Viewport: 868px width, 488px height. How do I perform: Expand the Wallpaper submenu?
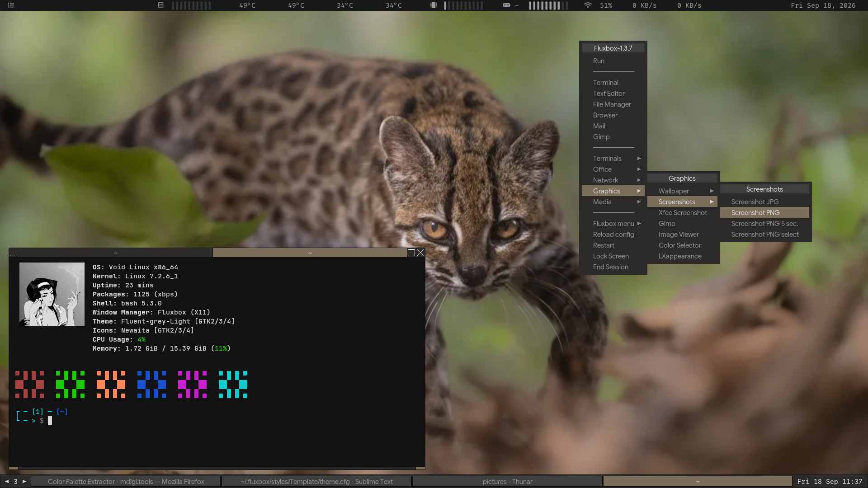(x=682, y=191)
